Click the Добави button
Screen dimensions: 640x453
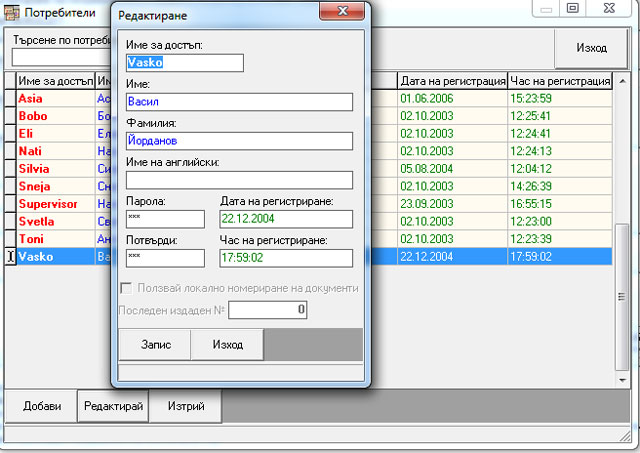pyautogui.click(x=41, y=406)
